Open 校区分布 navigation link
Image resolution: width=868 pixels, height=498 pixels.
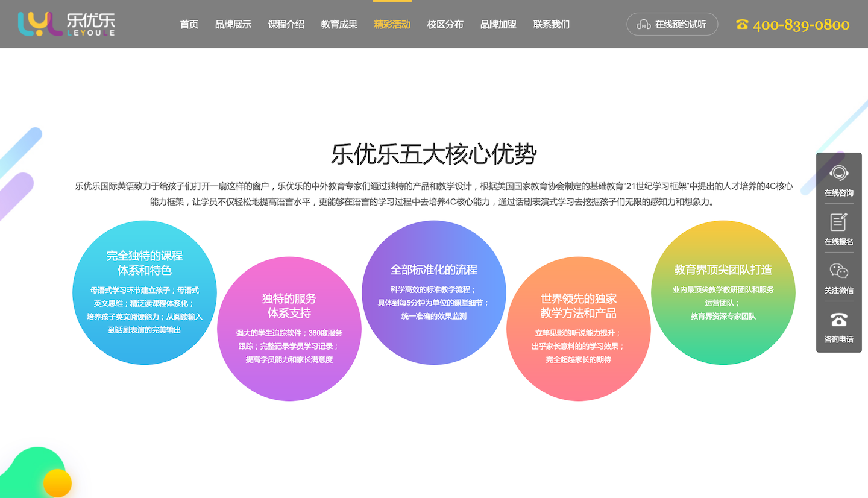pyautogui.click(x=445, y=25)
